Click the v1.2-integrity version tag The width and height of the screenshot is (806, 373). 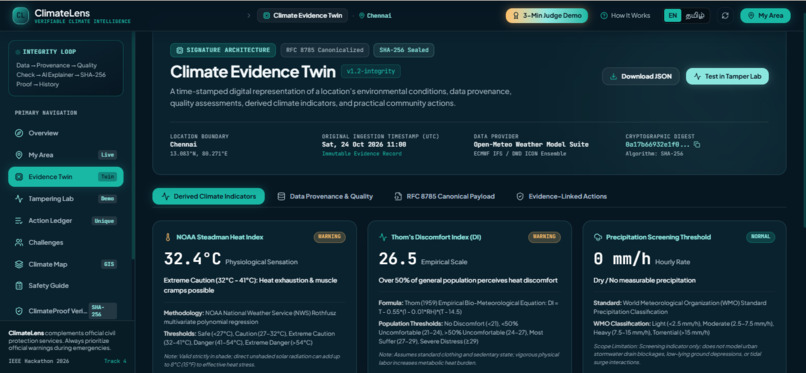(x=371, y=71)
